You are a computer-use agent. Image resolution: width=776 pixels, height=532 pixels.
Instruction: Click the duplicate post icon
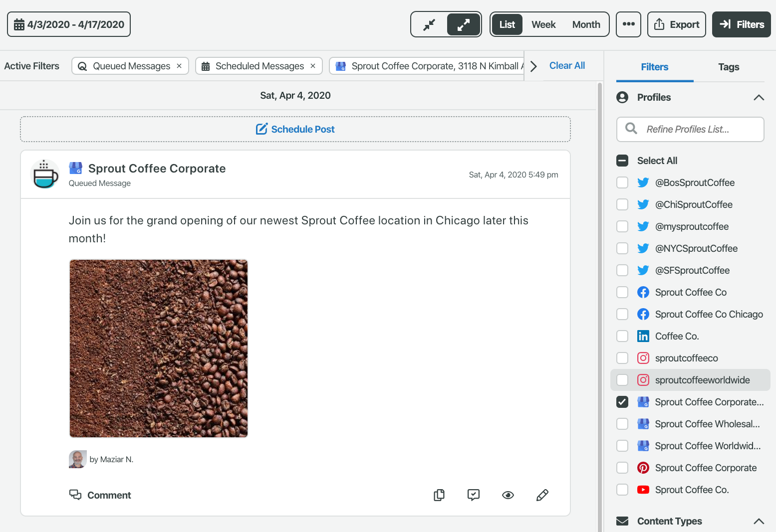point(439,495)
